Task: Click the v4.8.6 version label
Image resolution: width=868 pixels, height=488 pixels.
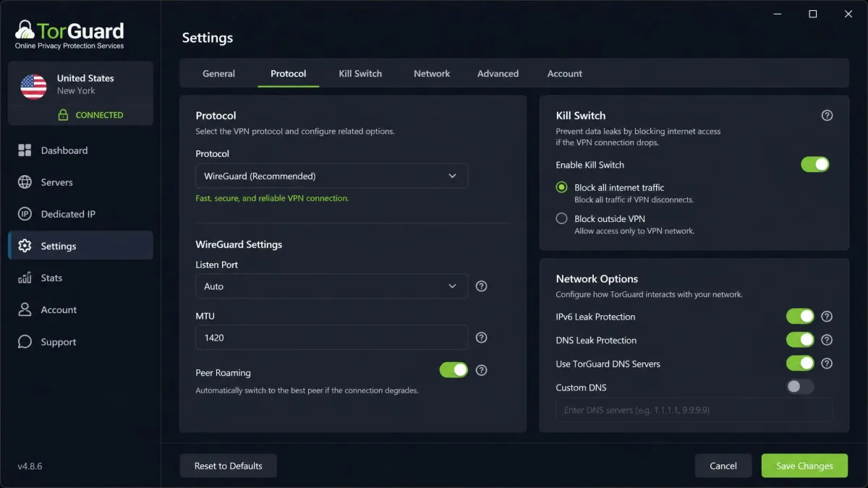Action: (x=30, y=466)
